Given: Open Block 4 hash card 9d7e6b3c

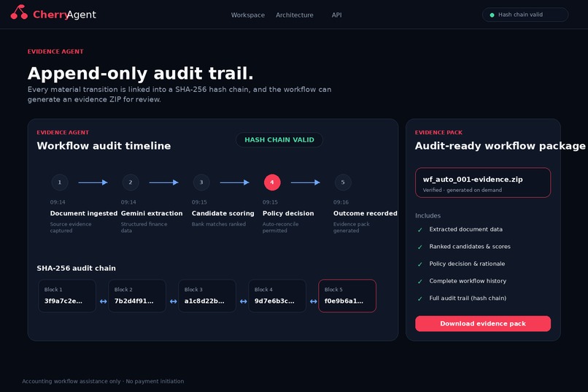Looking at the screenshot, I should click(277, 296).
